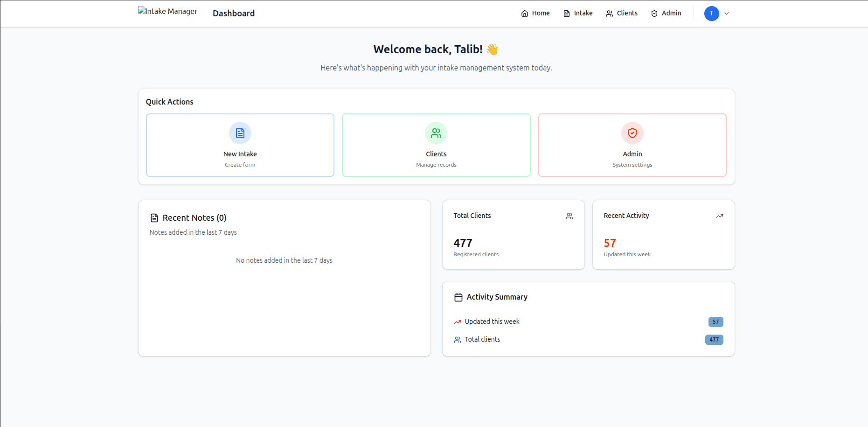868x427 pixels.
Task: Open the Clients nav item
Action: [622, 13]
